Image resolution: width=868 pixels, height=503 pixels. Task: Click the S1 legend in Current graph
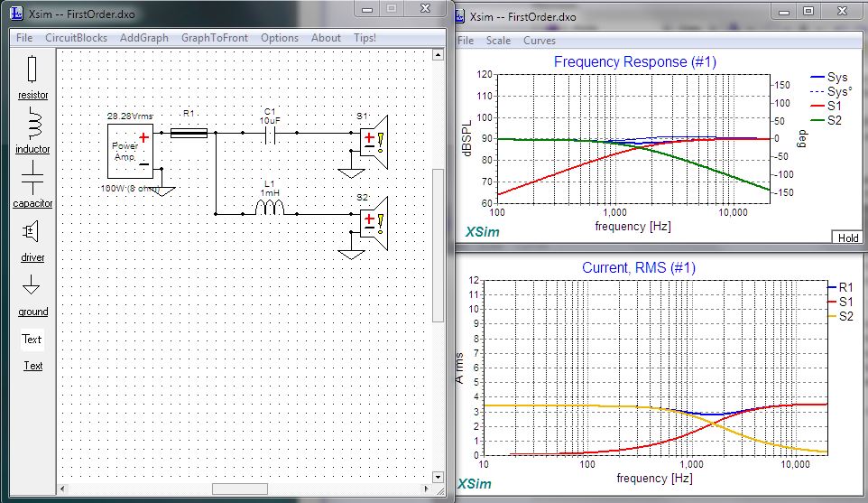(840, 302)
